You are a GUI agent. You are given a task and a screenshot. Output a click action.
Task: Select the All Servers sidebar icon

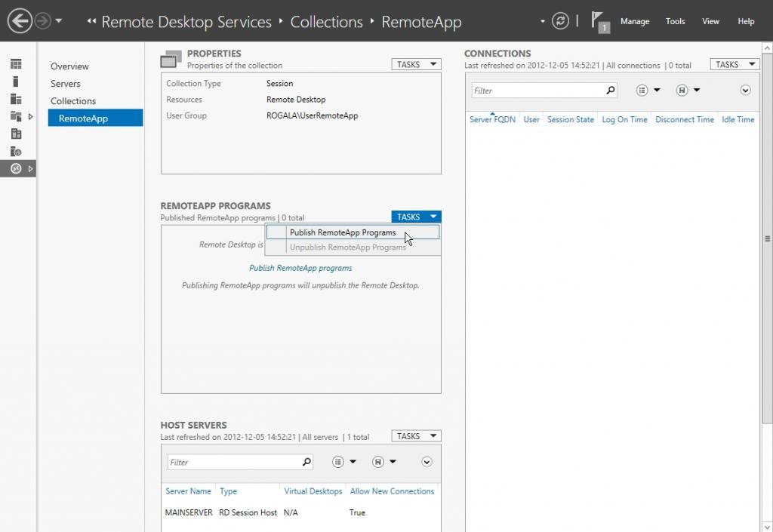tap(16, 99)
